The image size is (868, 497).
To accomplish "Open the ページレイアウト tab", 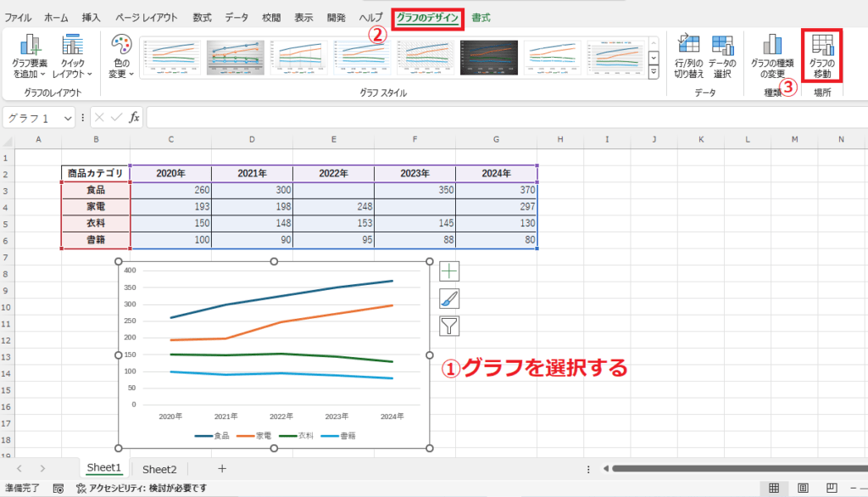I will tap(146, 18).
